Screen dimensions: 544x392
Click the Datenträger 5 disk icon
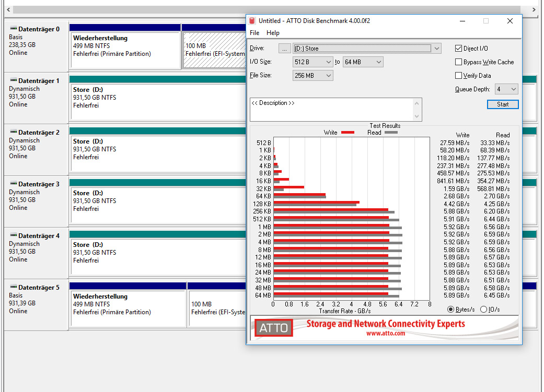coord(14,286)
